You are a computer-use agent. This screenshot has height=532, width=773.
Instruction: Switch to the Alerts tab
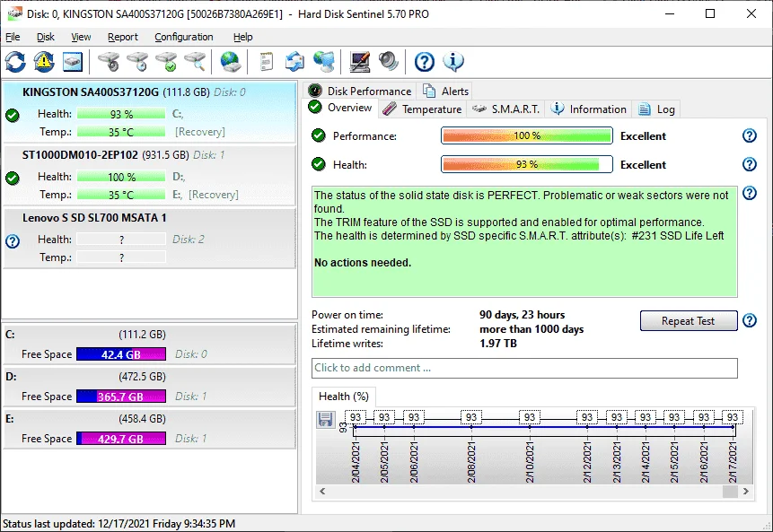[x=446, y=92]
